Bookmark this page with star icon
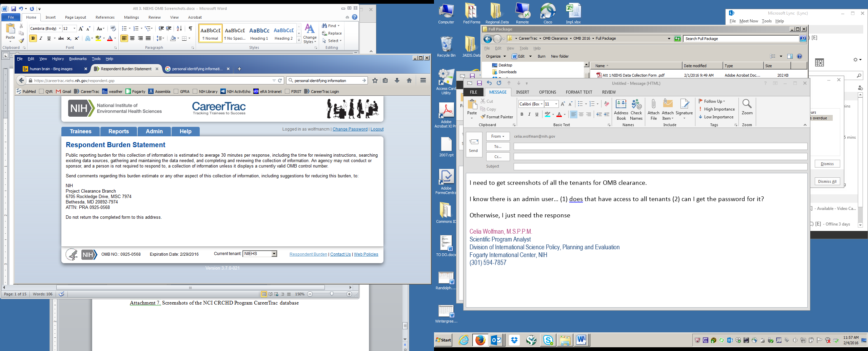868x351 pixels. click(375, 80)
